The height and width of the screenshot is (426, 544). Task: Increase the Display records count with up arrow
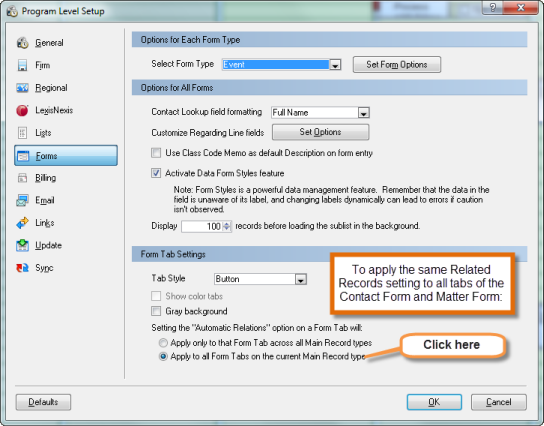click(227, 224)
